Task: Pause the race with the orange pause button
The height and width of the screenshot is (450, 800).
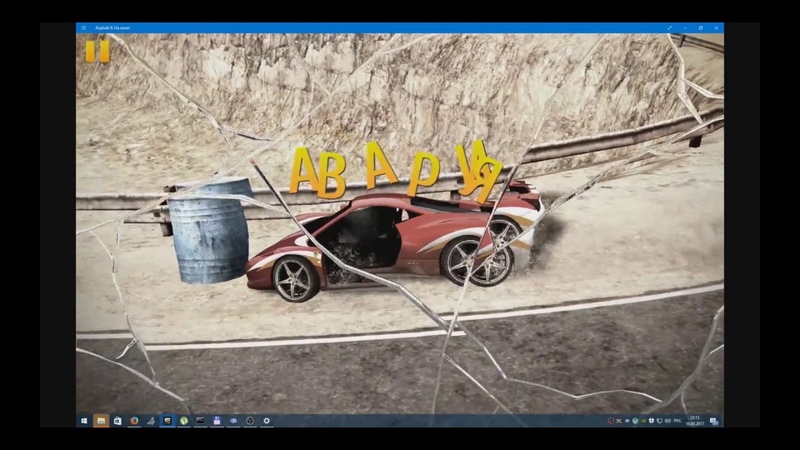Action: [x=97, y=51]
